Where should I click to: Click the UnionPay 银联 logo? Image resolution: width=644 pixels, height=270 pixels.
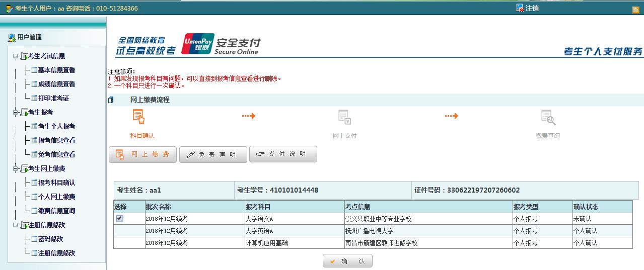(x=198, y=44)
